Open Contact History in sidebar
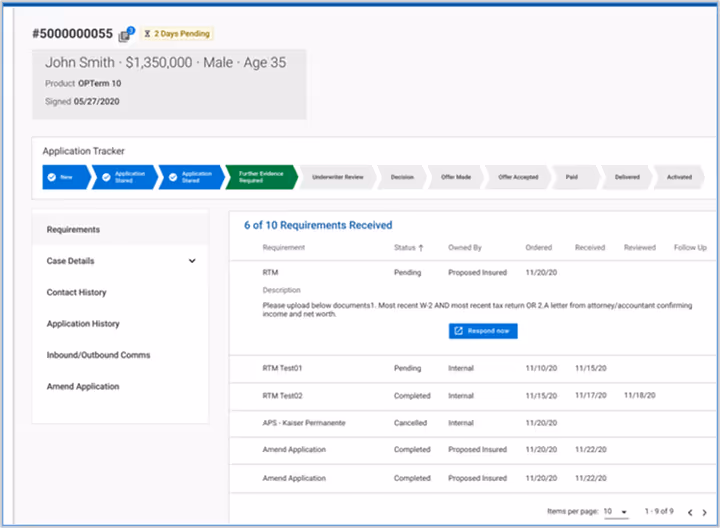 pos(76,292)
